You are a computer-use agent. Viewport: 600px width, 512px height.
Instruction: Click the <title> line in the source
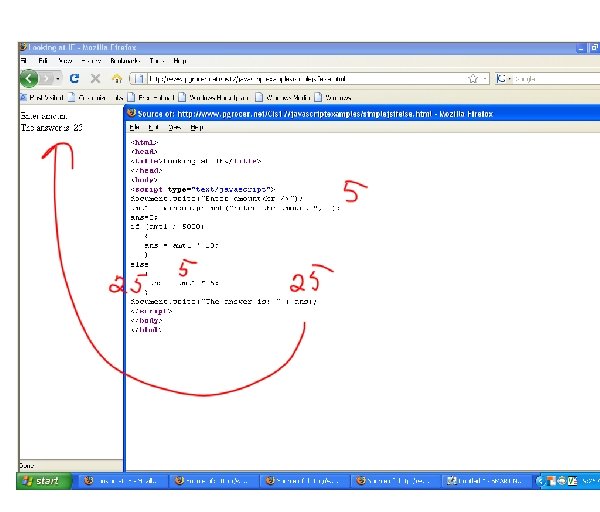(196, 161)
